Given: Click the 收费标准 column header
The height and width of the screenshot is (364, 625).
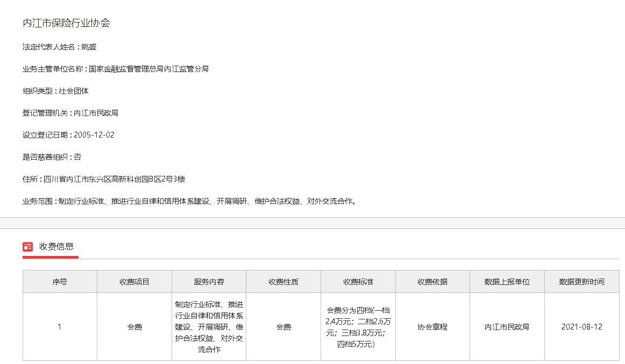Looking at the screenshot, I should 358,282.
